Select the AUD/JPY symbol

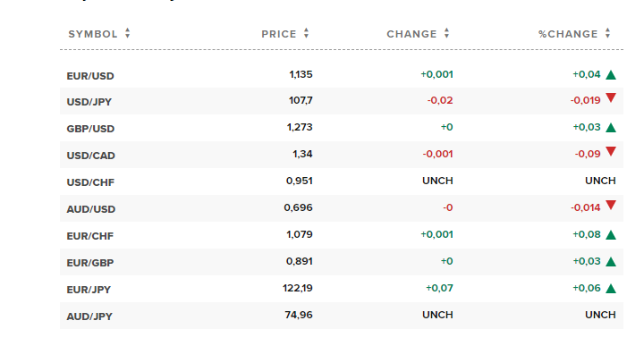pos(89,316)
